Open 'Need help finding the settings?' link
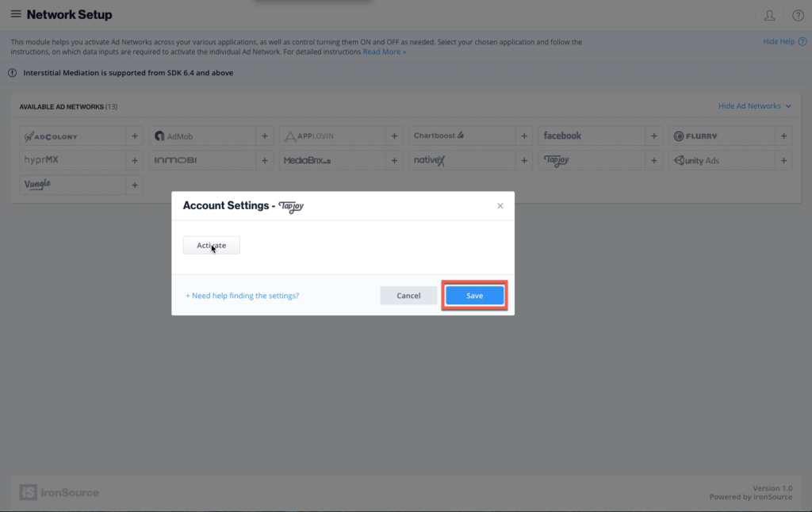This screenshot has height=512, width=812. coord(243,296)
